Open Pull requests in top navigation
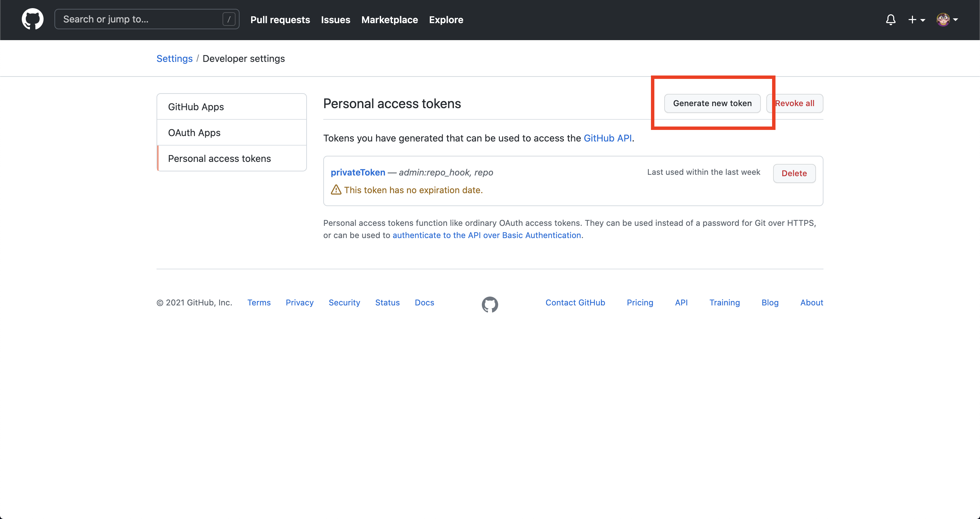Screen dimensions: 980x519 click(280, 20)
